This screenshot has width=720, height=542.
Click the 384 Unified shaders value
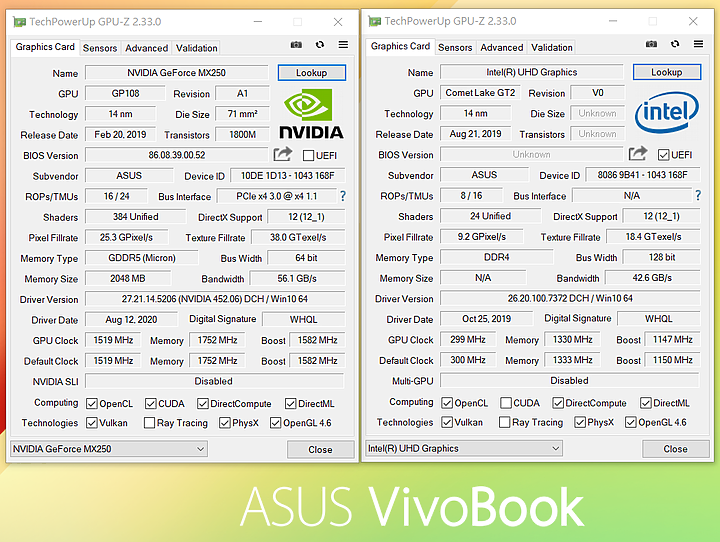click(136, 216)
